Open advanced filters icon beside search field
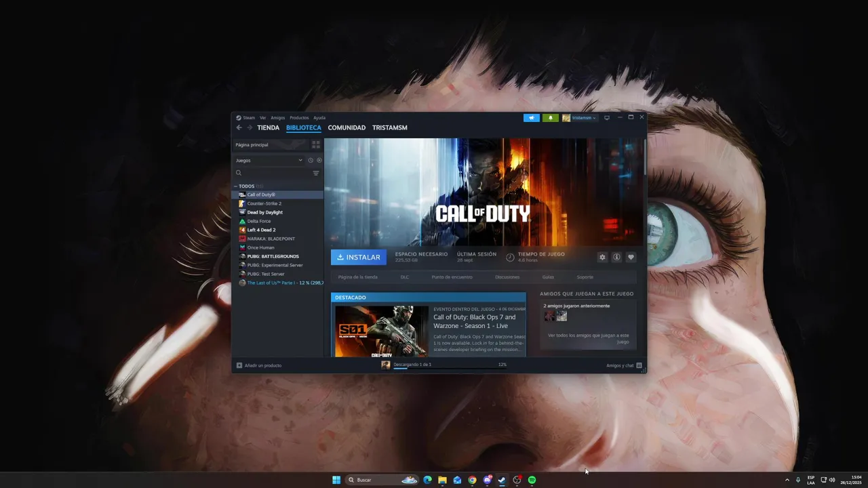The height and width of the screenshot is (488, 868). pos(316,174)
